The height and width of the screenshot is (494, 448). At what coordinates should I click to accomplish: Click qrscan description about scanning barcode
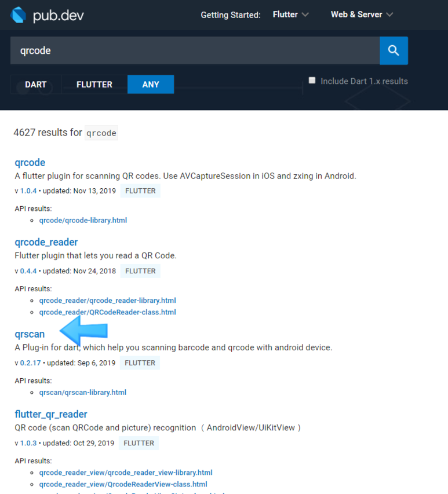coord(173,347)
